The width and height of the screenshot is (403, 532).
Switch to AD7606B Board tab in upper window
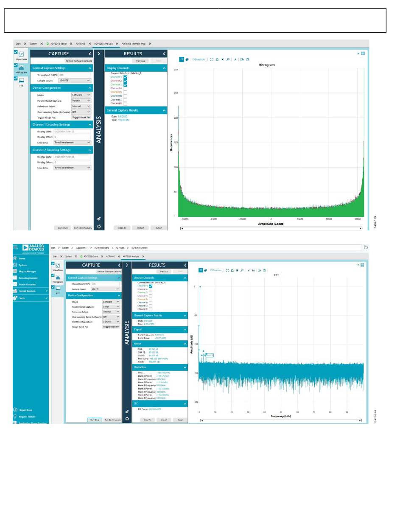[x=59, y=44]
